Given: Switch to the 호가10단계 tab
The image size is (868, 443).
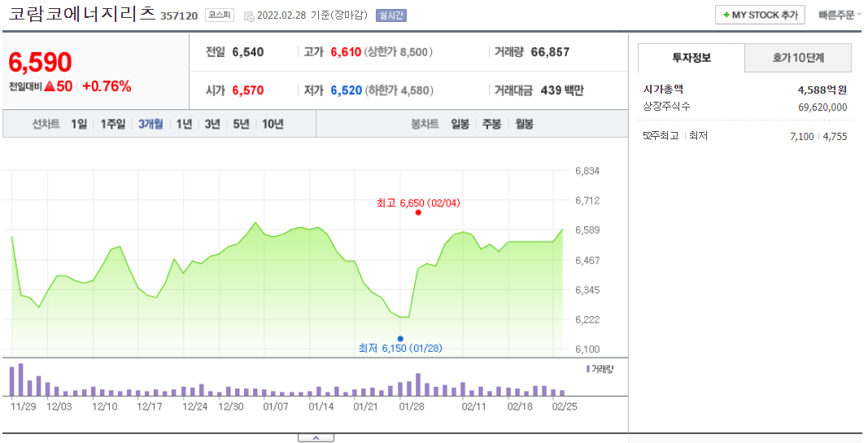Looking at the screenshot, I should [x=798, y=58].
